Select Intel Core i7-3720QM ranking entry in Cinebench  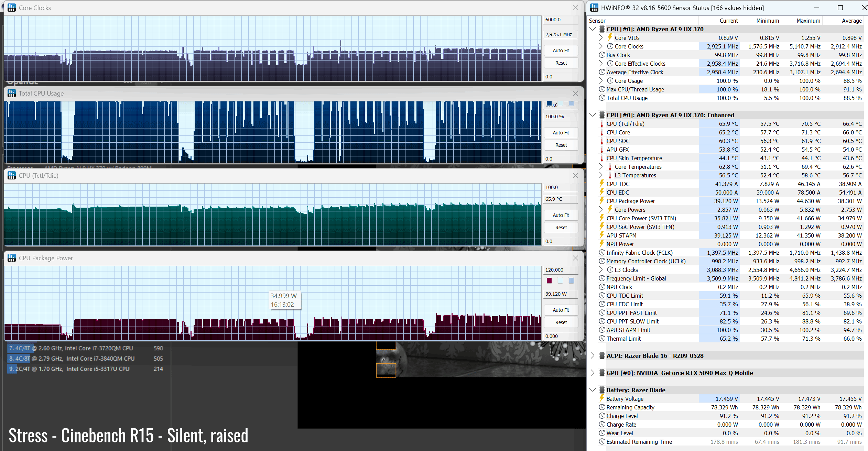pos(86,348)
